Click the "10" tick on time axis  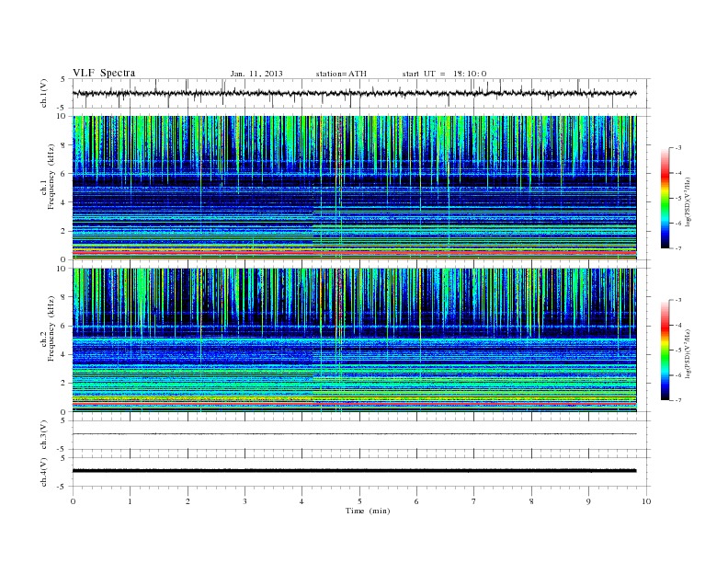[646, 501]
